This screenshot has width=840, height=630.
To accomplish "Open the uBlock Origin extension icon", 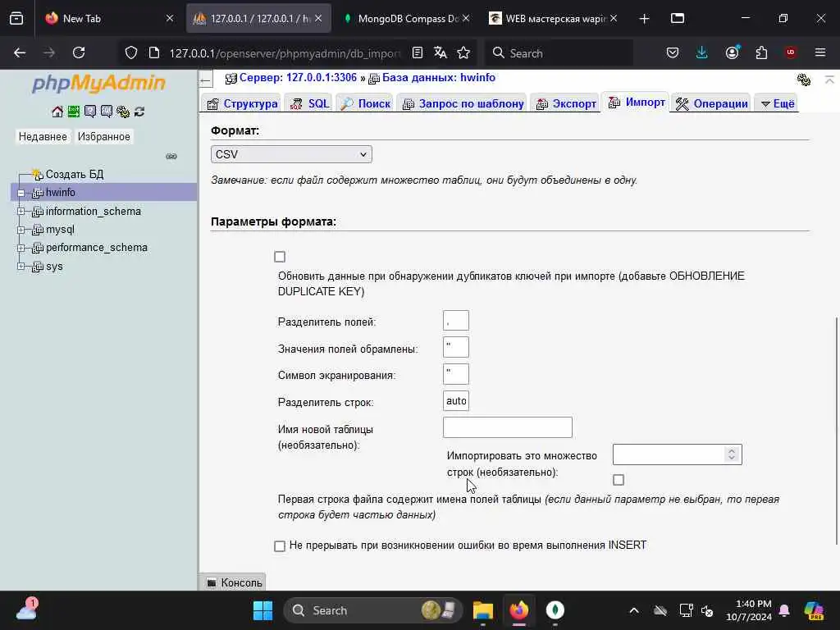I will 791,52.
